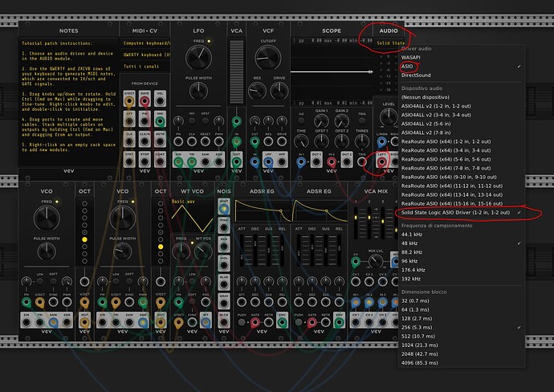Click the WT VCO SYNC input jack
This screenshot has width=554, height=392.
192,322
